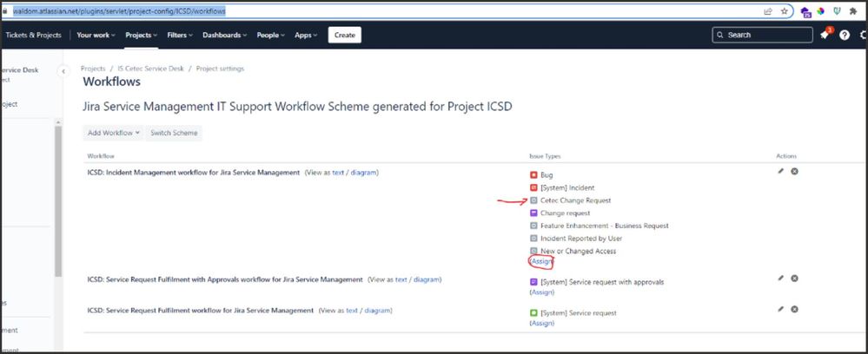The image size is (868, 354).
Task: Collapse the sidebar with the arrow button
Action: (x=63, y=71)
